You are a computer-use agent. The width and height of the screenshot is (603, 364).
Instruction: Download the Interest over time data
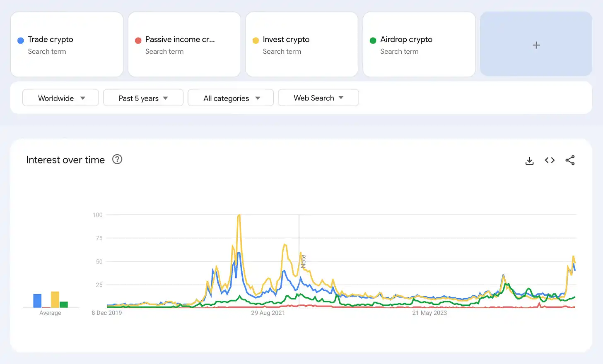pos(529,160)
